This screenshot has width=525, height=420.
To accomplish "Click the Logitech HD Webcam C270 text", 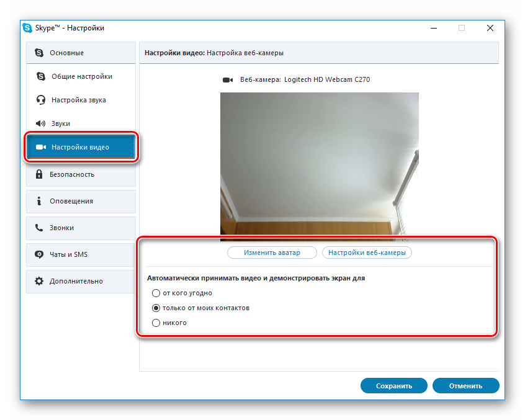I will [327, 79].
